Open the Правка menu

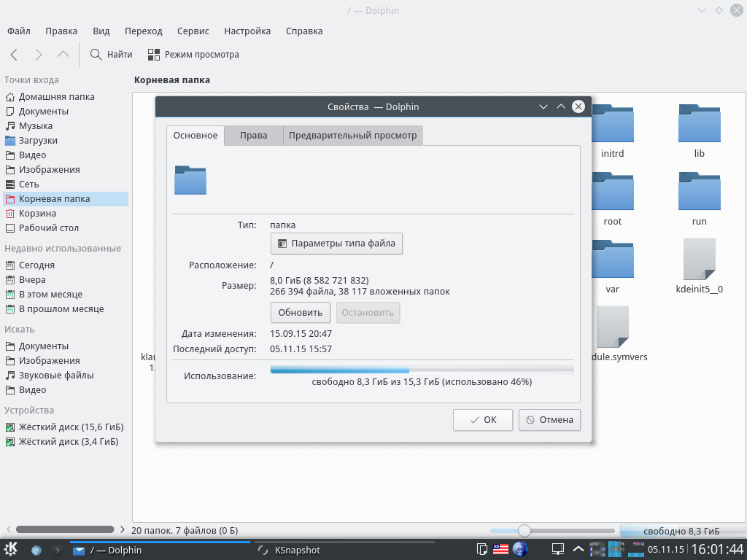[61, 31]
